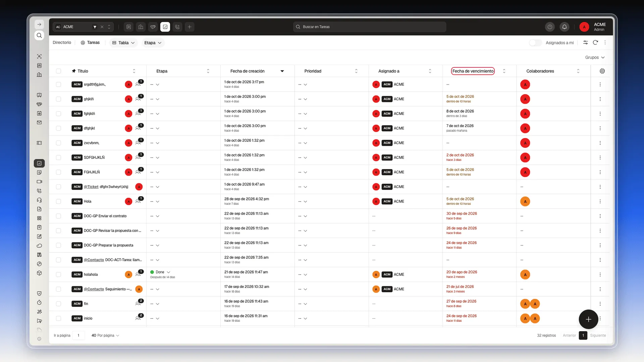Open the mail icon in left sidebar
This screenshot has height=362, width=644.
pyautogui.click(x=39, y=123)
